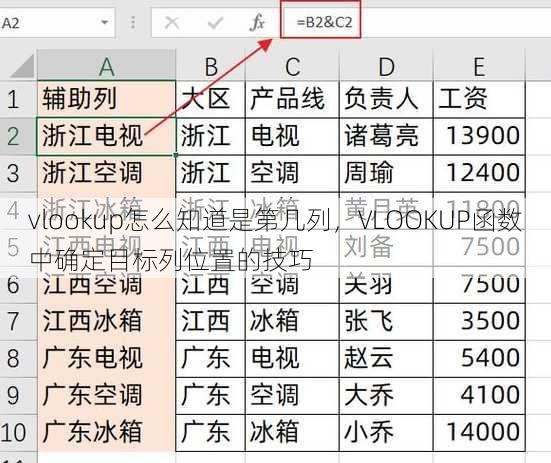This screenshot has height=463, width=551.
Task: Click cell 关羽
Action: (386, 285)
